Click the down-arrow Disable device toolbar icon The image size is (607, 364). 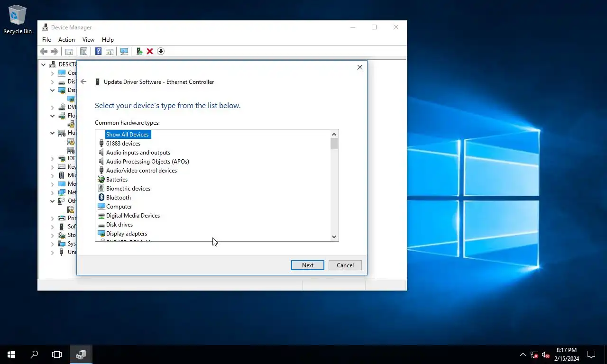161,51
